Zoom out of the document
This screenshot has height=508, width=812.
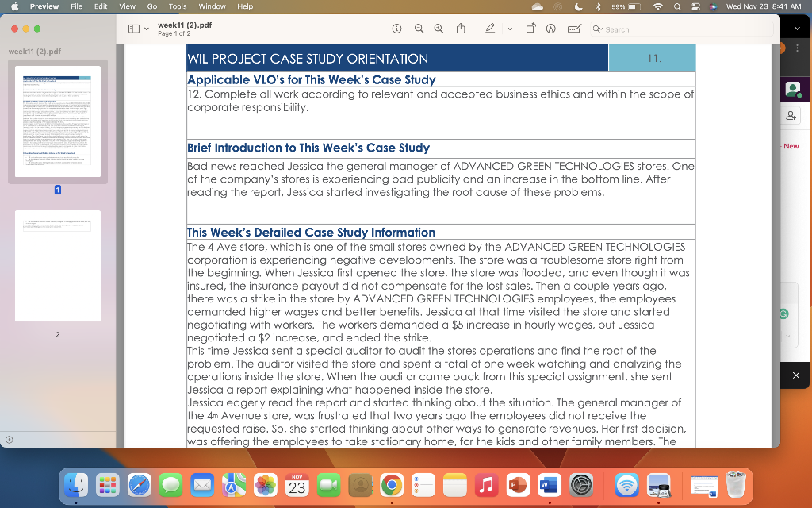point(419,29)
